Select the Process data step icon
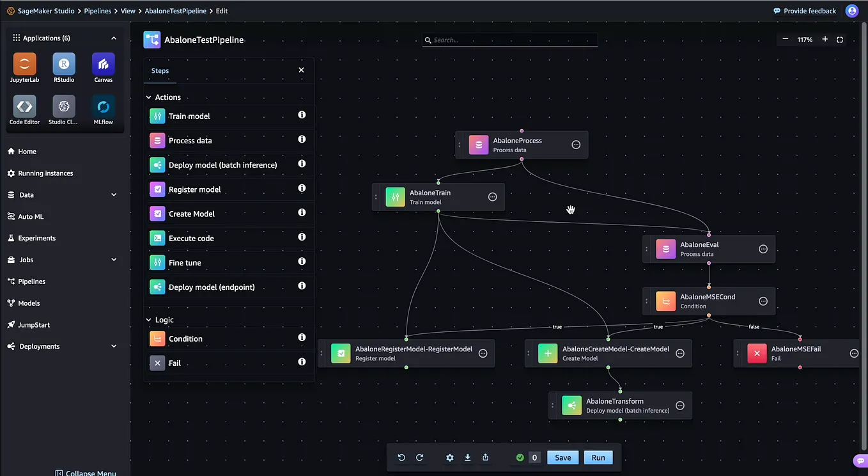 (x=157, y=140)
